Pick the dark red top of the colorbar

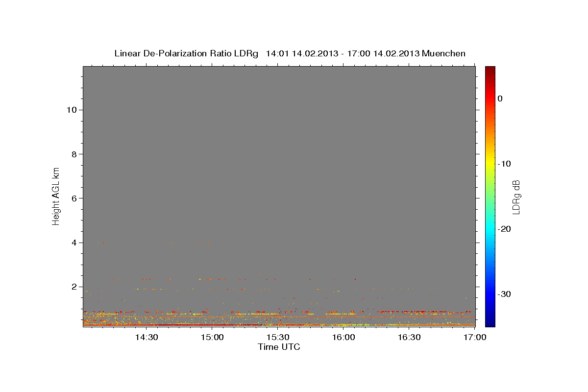[x=490, y=70]
